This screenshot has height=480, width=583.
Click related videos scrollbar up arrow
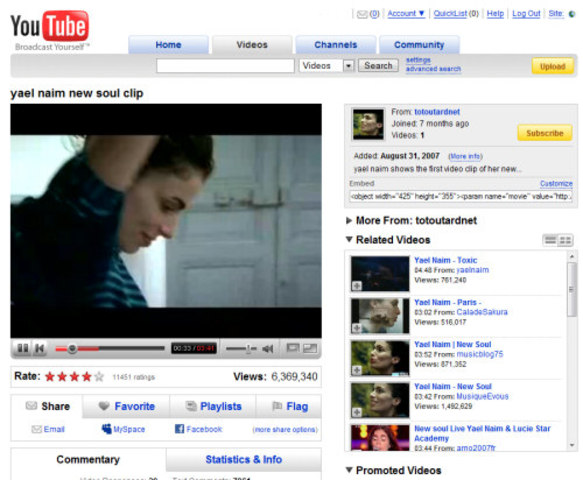pyautogui.click(x=572, y=256)
